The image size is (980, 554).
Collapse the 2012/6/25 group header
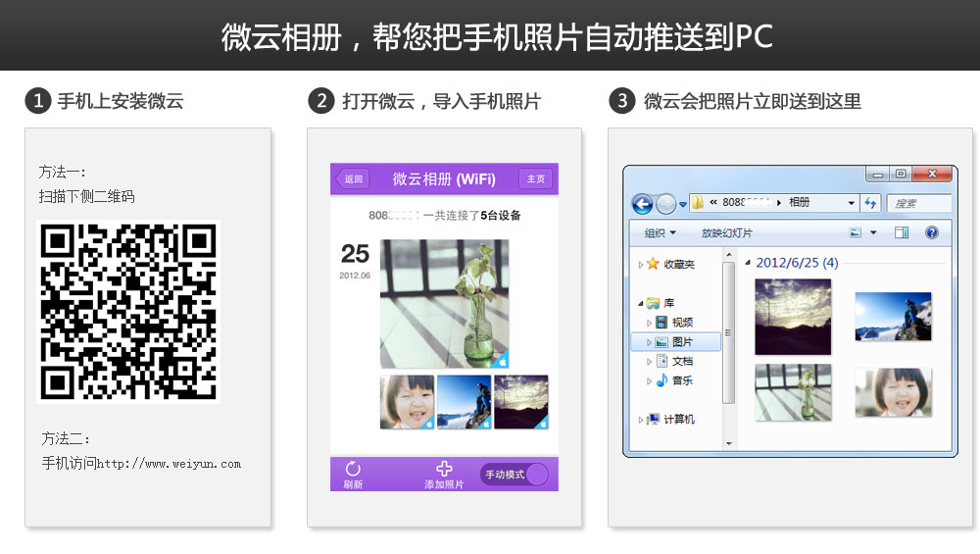point(748,263)
